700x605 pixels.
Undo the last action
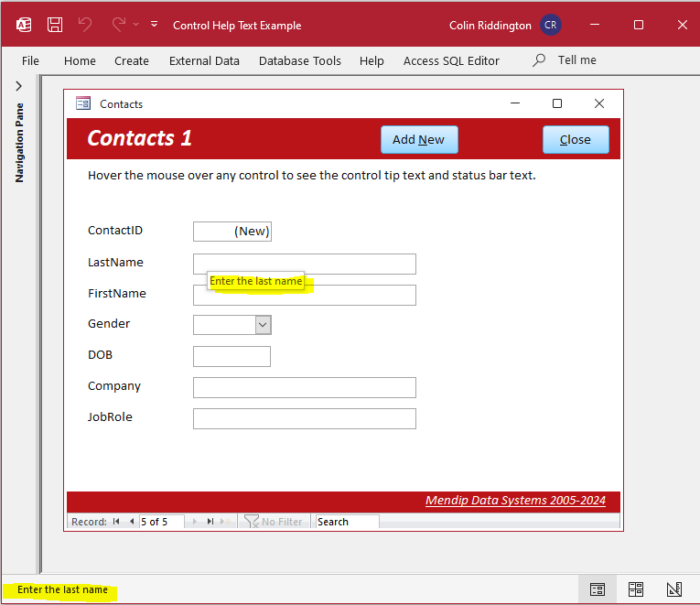[x=85, y=25]
